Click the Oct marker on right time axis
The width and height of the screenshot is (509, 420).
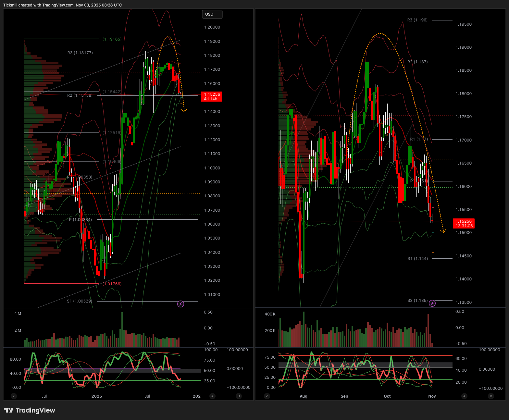point(387,396)
